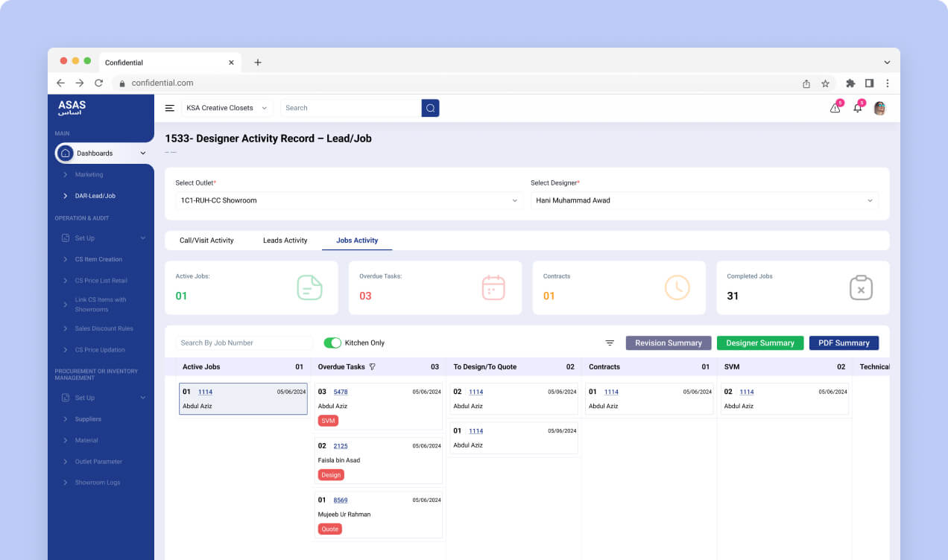Toggle the Kitchen Only switch
The width and height of the screenshot is (948, 560).
tap(332, 343)
